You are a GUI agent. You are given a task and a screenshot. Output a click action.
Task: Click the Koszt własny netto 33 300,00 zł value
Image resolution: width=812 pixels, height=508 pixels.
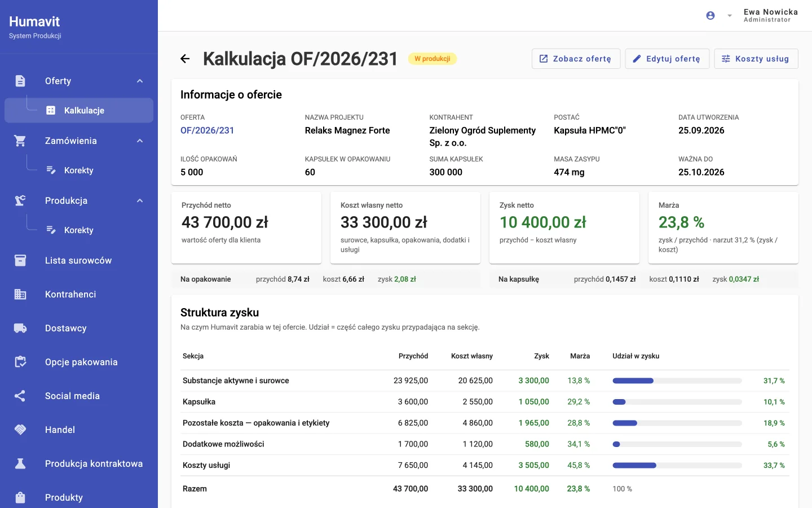(x=384, y=222)
